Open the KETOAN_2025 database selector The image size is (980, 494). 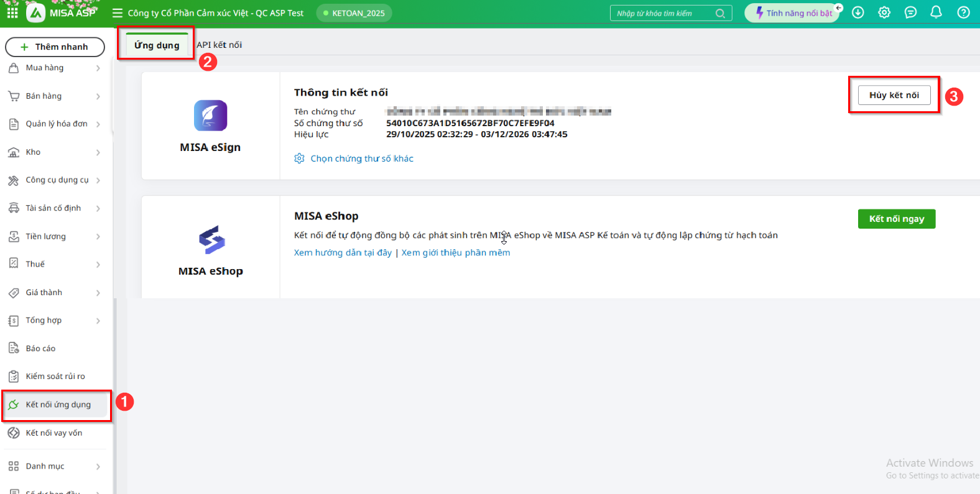[x=354, y=13]
